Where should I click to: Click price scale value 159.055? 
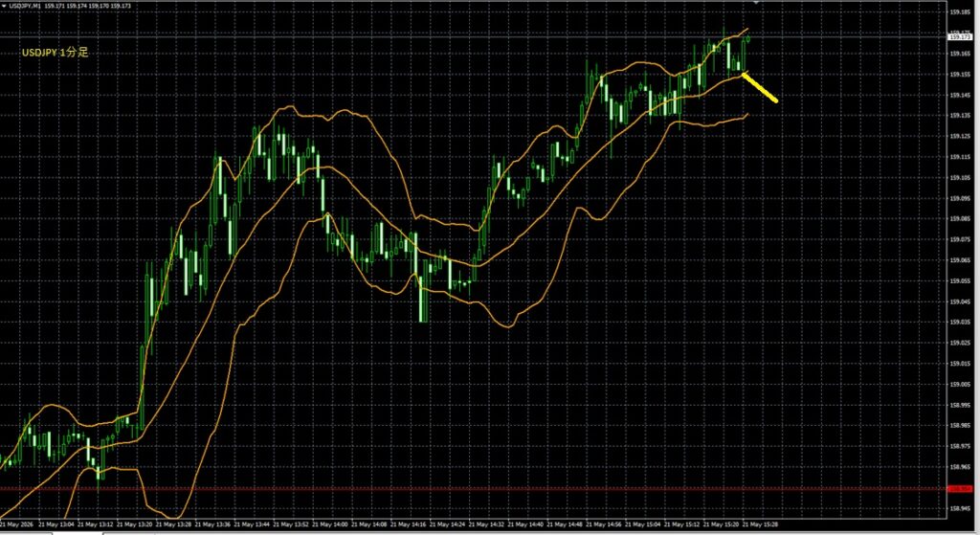point(959,280)
